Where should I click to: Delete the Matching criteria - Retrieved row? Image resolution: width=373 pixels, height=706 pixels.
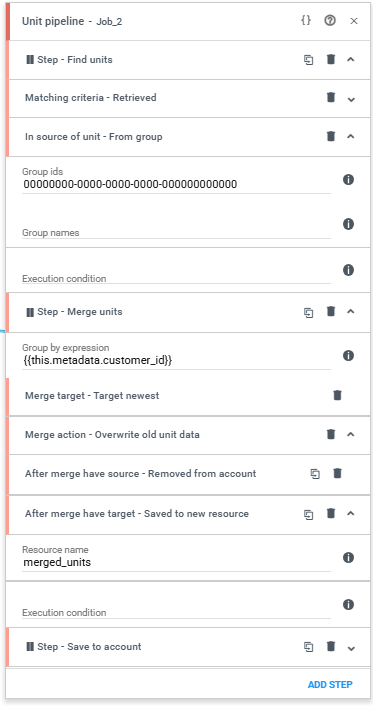point(331,97)
